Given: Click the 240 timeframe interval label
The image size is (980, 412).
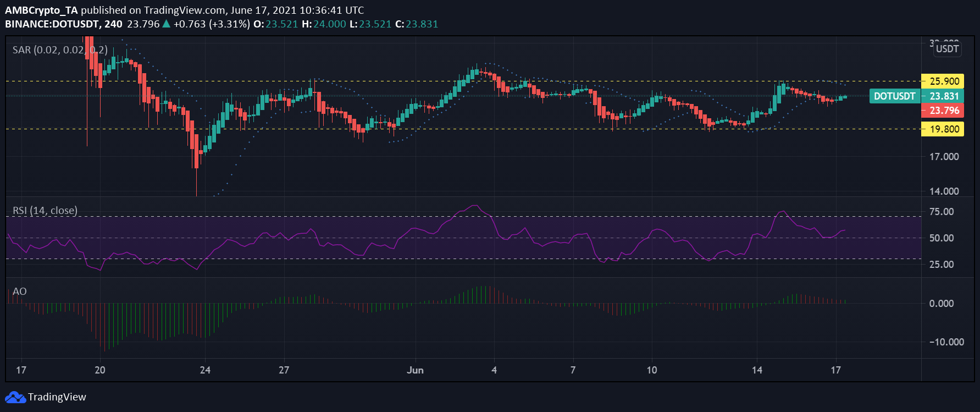Looking at the screenshot, I should [x=113, y=24].
